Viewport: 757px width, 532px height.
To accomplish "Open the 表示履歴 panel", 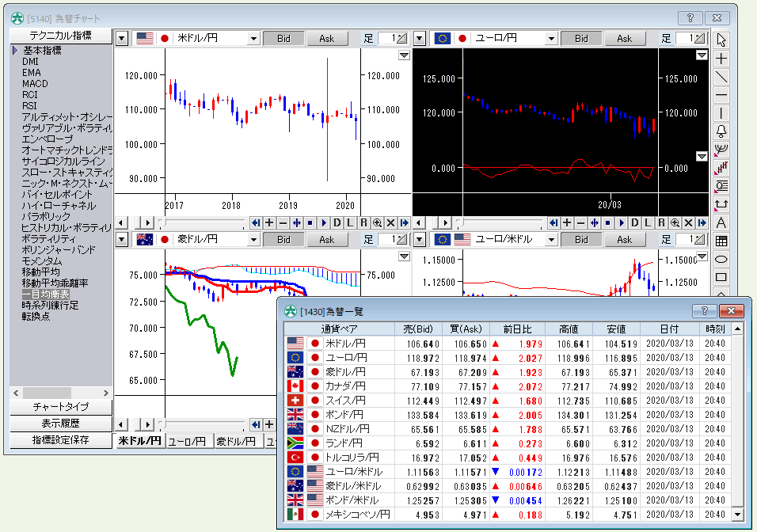I will coord(61,424).
